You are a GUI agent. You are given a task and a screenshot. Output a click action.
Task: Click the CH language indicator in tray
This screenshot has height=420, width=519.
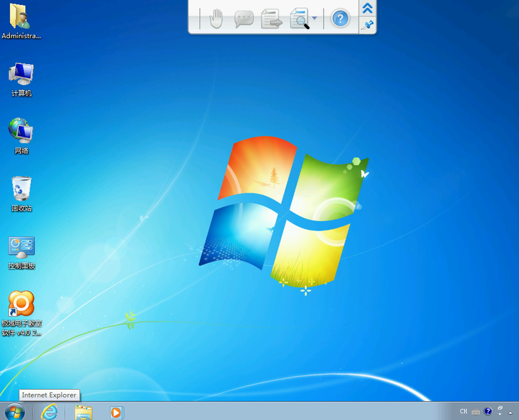click(x=463, y=411)
